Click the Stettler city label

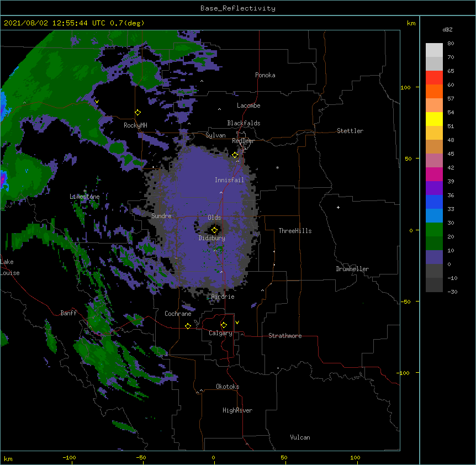350,131
